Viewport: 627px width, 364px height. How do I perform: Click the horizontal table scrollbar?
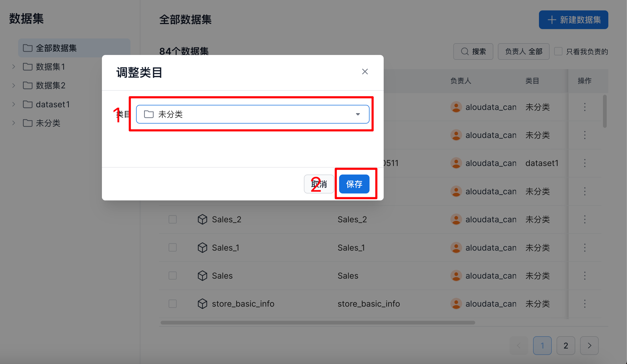318,323
